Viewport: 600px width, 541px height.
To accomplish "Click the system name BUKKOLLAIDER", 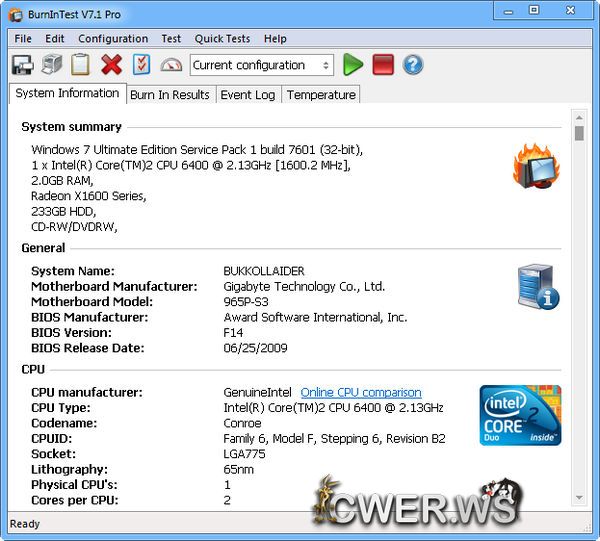I will point(264,271).
